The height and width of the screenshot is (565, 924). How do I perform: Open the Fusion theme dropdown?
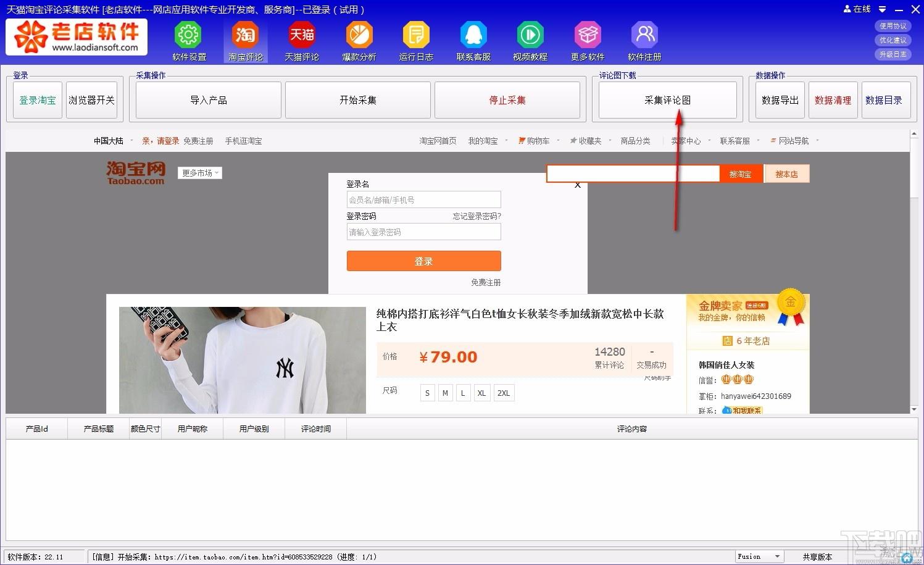[x=759, y=556]
